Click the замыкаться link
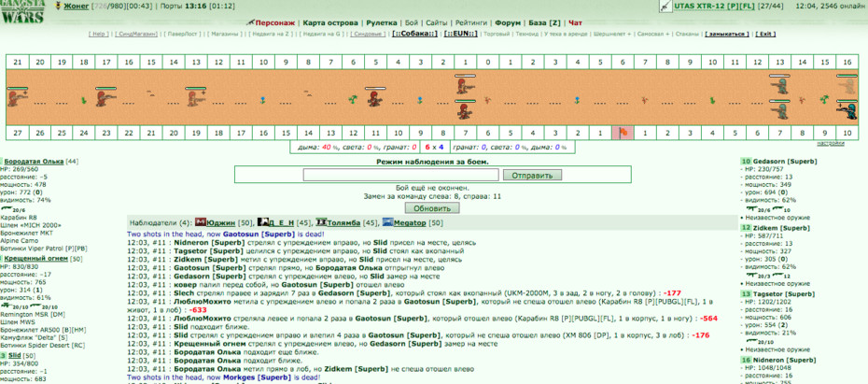868x384 pixels. [x=727, y=34]
